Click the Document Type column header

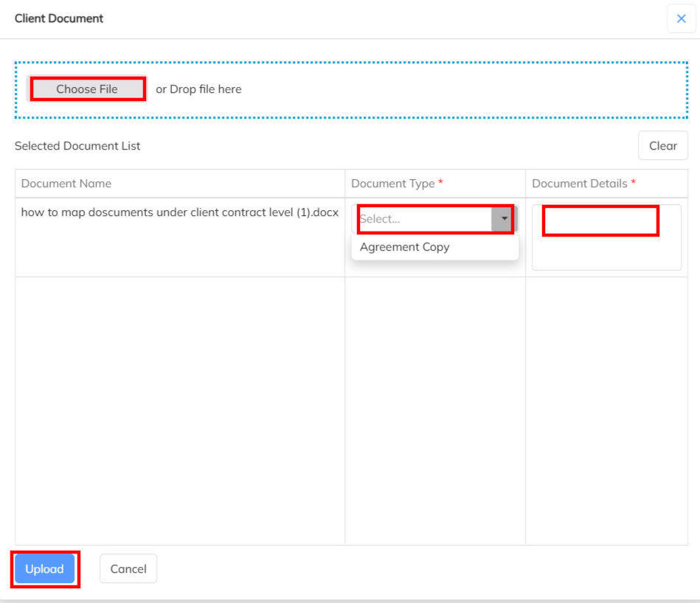pos(393,184)
